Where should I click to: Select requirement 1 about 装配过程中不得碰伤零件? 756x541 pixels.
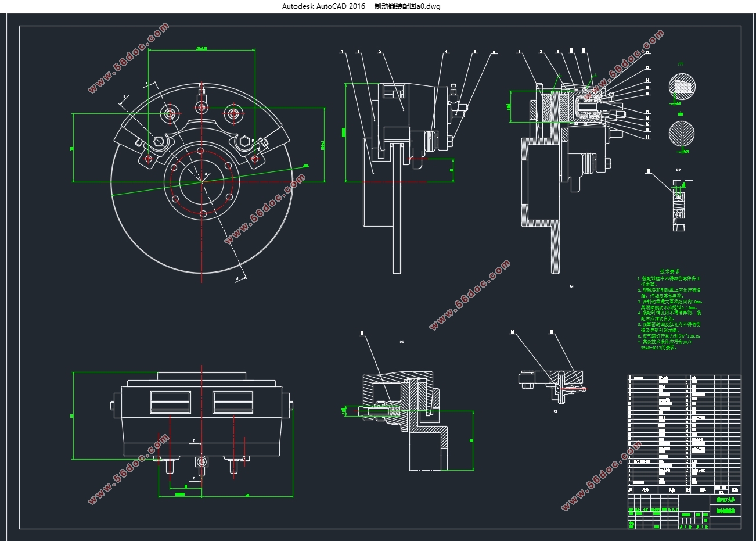point(669,281)
